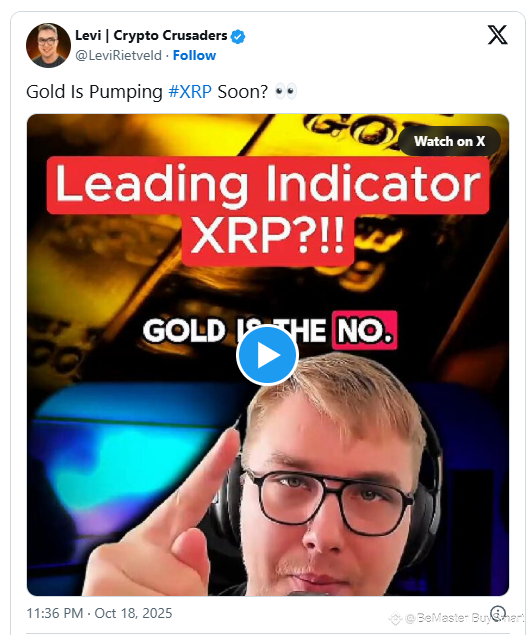Viewport: 532px width, 635px height.
Task: Click the XRP?!! red title box
Action: tap(268, 238)
